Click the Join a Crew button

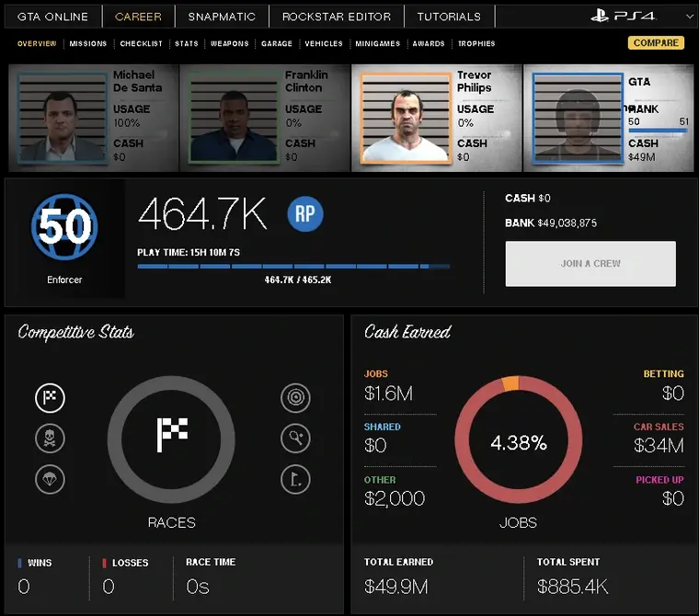[590, 264]
